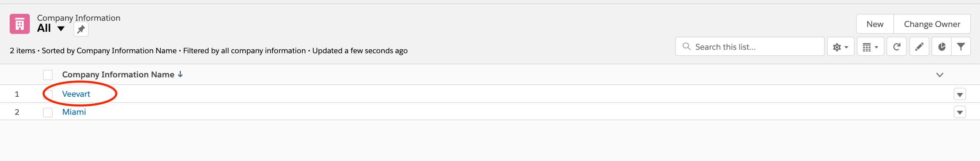This screenshot has height=161, width=980.
Task: Open the list view controls gear
Action: click(840, 47)
